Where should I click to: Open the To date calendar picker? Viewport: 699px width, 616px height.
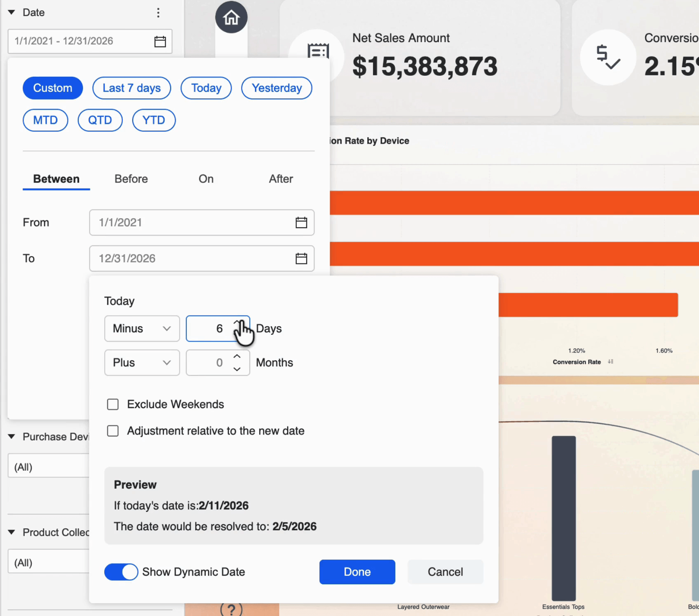(x=301, y=259)
